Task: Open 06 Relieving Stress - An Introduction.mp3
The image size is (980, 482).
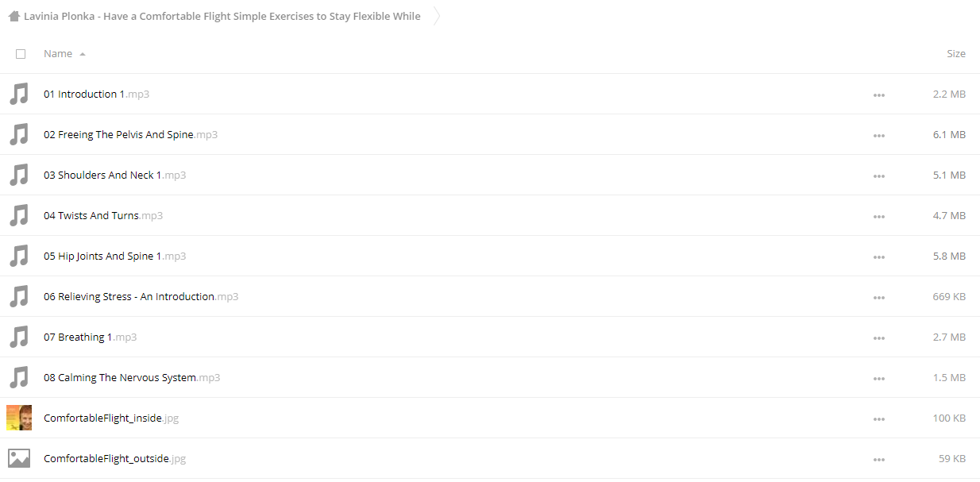Action: click(141, 297)
